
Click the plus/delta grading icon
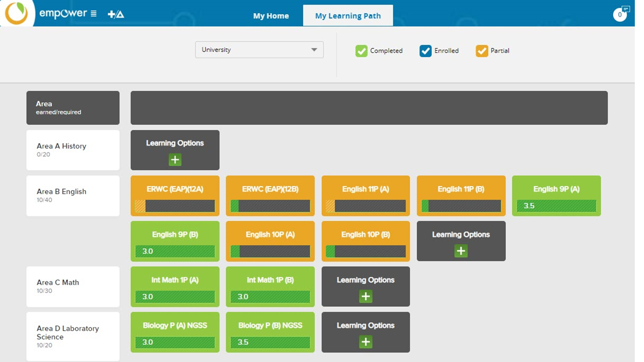click(x=116, y=14)
